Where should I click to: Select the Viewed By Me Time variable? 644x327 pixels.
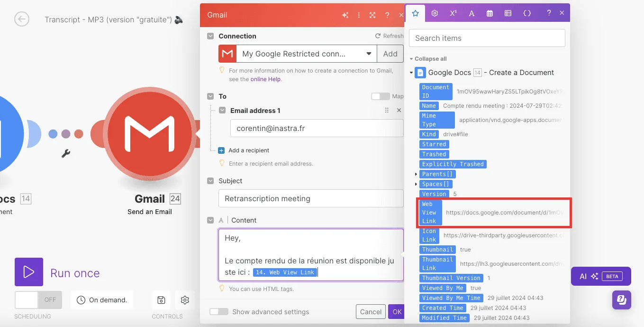[451, 298]
